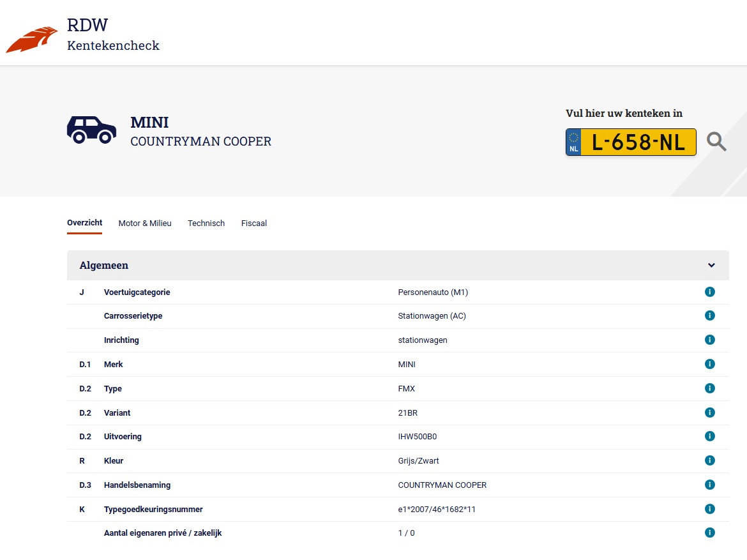Click the search magnifying glass icon
Screen dimensions: 747x560
(x=716, y=142)
